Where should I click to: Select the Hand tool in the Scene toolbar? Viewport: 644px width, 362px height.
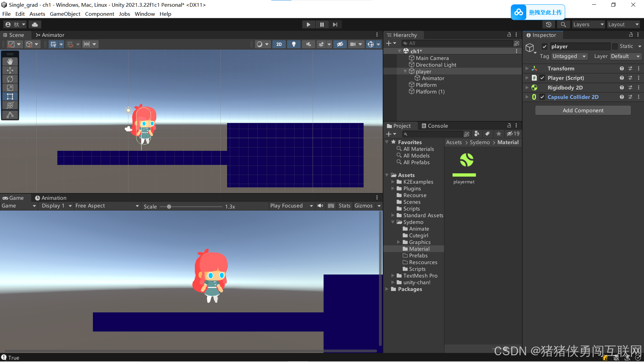click(10, 61)
